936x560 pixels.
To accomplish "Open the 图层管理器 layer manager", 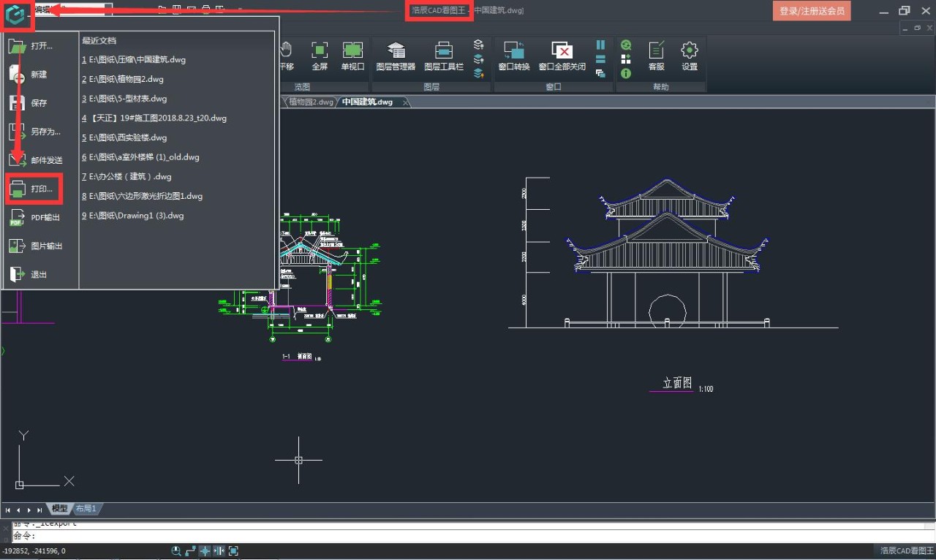I will [x=396, y=56].
